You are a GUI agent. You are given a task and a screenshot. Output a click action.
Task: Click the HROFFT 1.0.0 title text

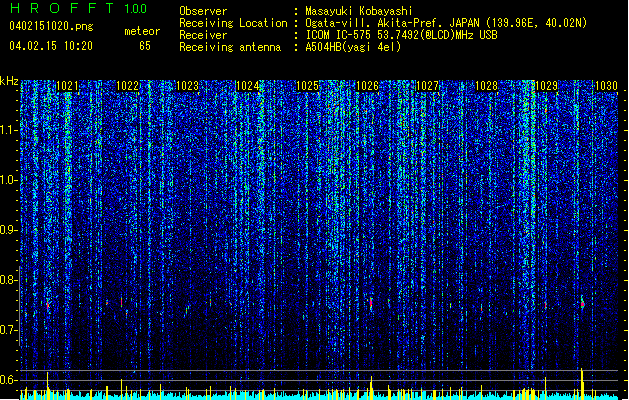(x=79, y=8)
